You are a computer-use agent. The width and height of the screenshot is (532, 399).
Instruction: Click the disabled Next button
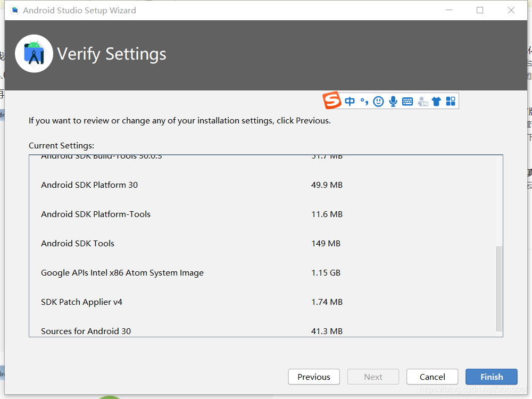tap(373, 377)
